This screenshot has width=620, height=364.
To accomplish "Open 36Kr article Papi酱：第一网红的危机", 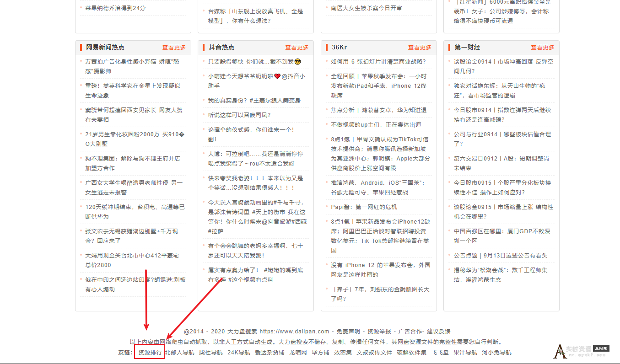I will (364, 207).
